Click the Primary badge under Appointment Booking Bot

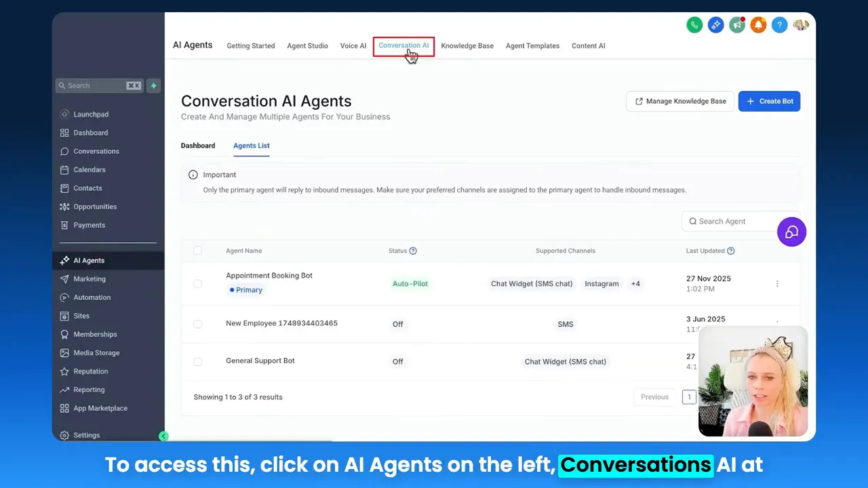click(246, 290)
